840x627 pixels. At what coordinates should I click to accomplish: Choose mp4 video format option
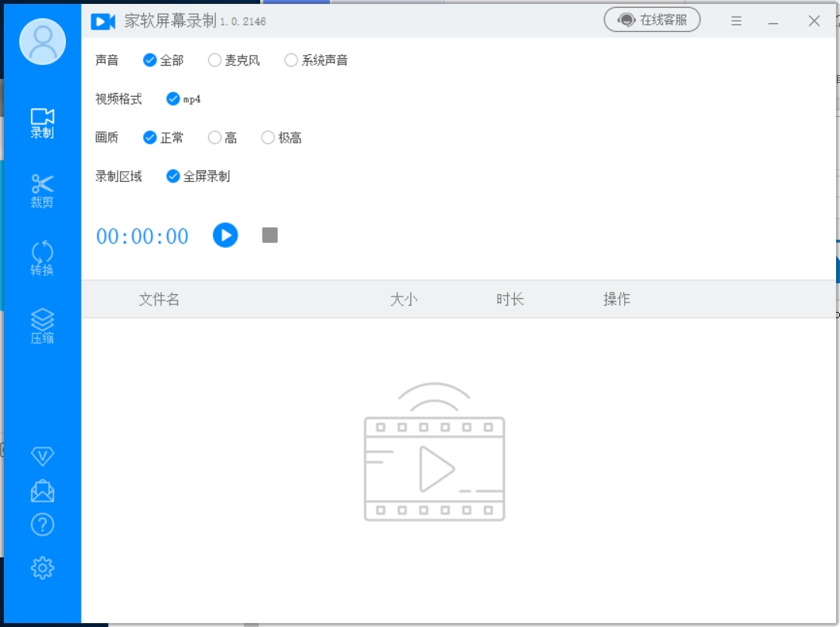(173, 99)
